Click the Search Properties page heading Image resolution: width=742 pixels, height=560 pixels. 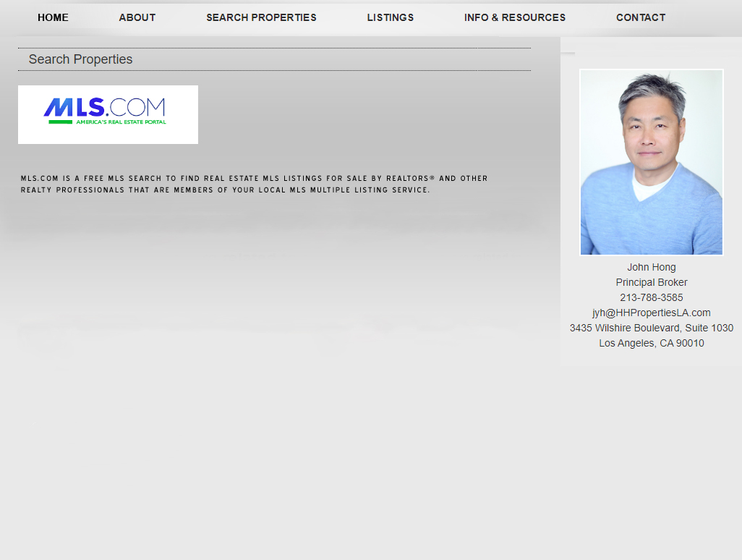click(80, 59)
